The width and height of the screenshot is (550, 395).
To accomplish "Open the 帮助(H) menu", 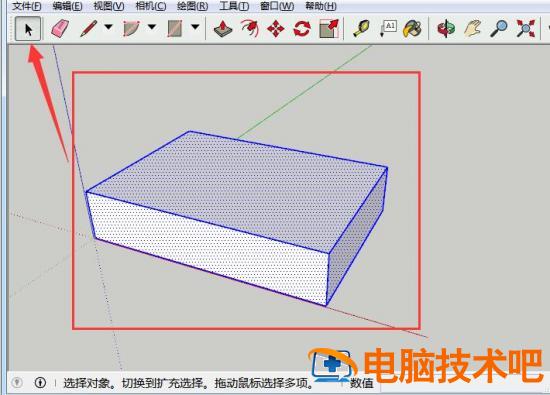I will coord(321,6).
